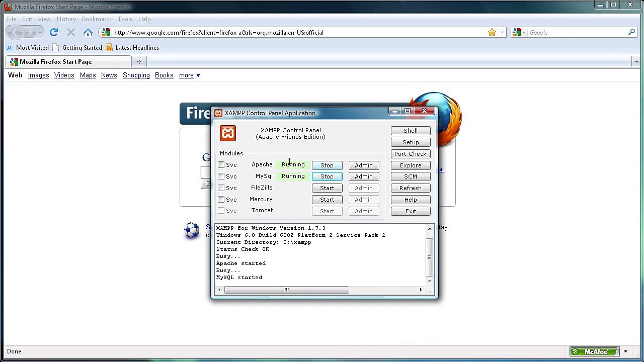Screen dimensions: 644x362
Task: Select the Mozilla Firefox Start Page tab
Action: [x=68, y=62]
